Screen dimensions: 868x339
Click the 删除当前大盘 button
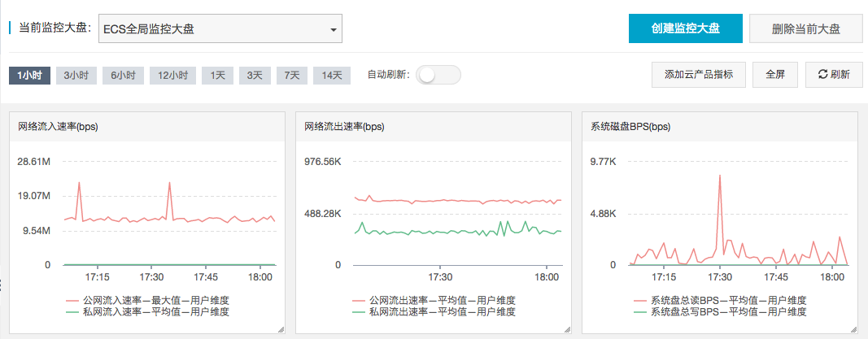(806, 28)
